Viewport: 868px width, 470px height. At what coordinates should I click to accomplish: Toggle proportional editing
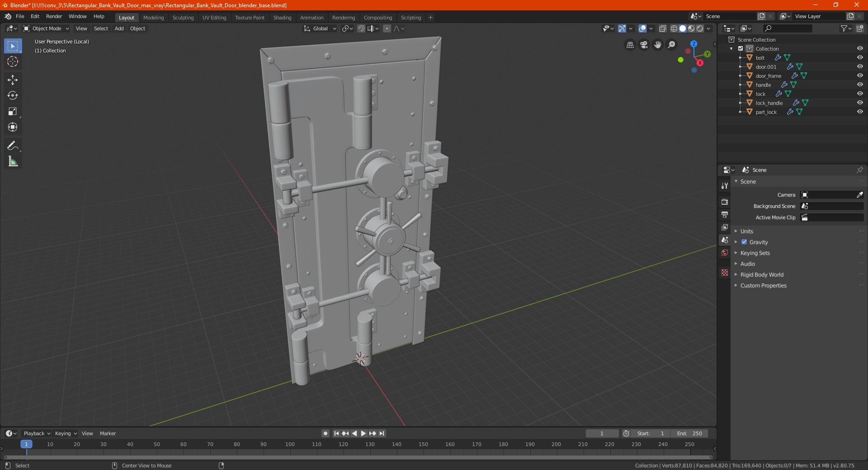click(387, 28)
